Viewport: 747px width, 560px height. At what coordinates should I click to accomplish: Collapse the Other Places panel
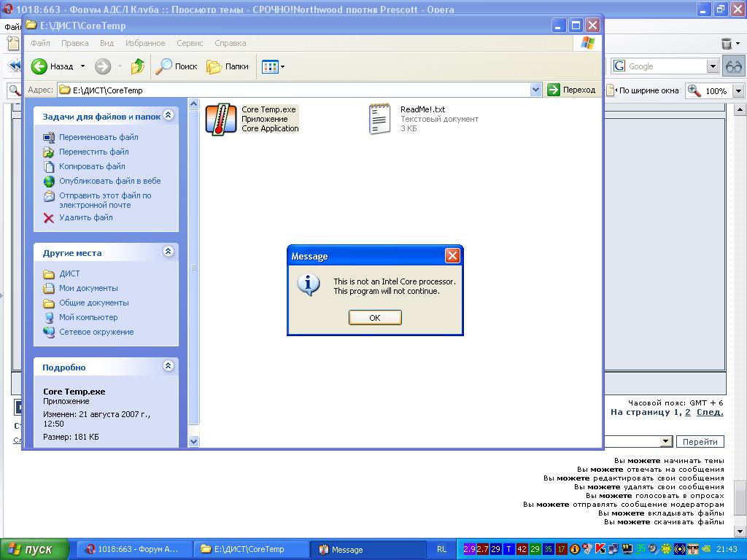169,252
